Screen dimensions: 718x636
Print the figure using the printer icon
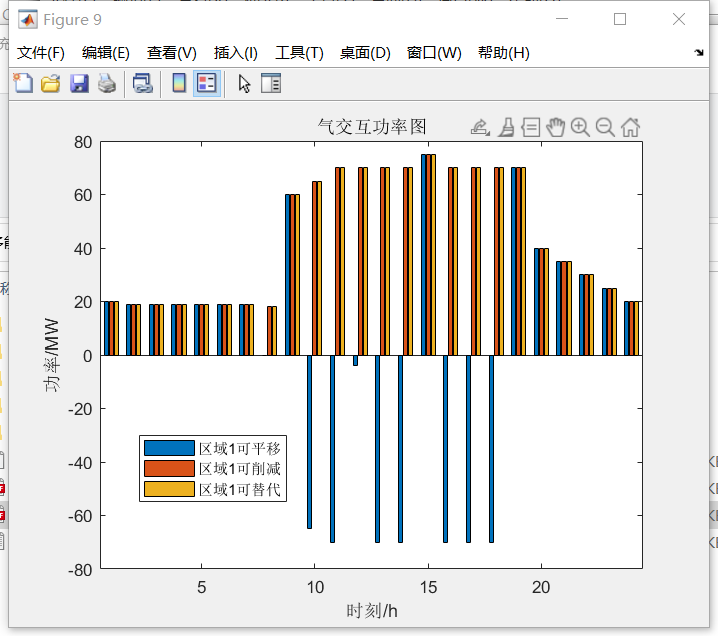pos(107,83)
